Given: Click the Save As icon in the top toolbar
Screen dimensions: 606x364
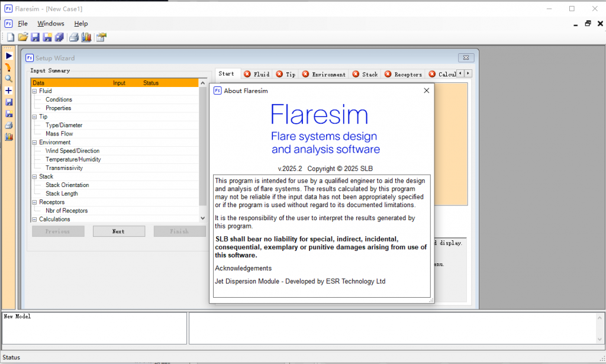Looking at the screenshot, I should 47,37.
